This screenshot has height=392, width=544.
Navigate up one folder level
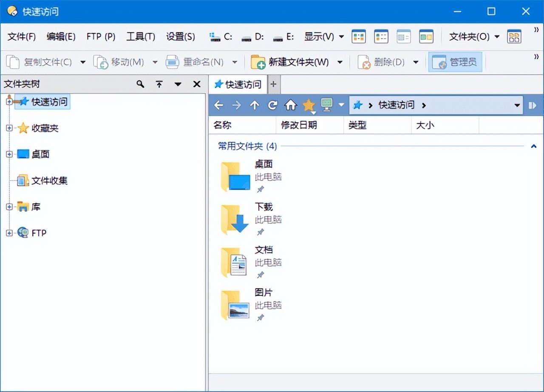coord(255,105)
